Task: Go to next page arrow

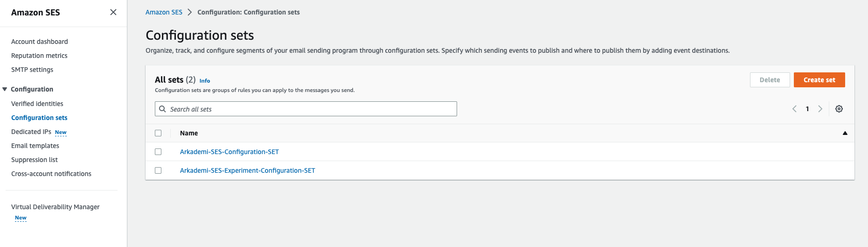Action: tap(820, 109)
